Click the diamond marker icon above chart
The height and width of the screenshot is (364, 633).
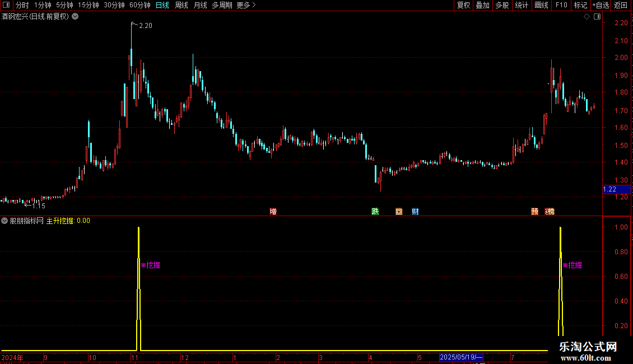(x=587, y=17)
